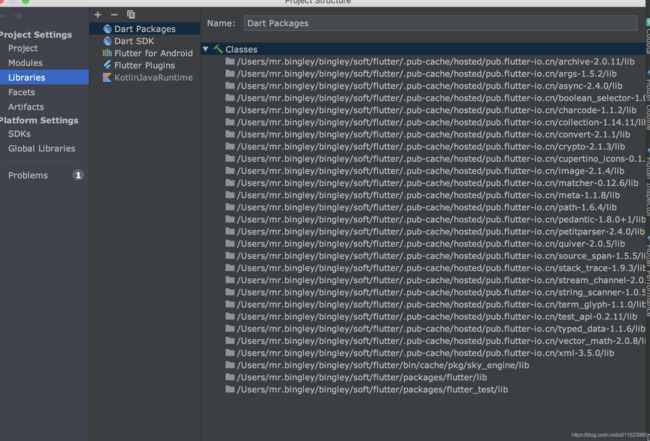Select the term_glyph-1.1.0 path entry
Image resolution: width=650 pixels, height=441 pixels.
(441, 305)
